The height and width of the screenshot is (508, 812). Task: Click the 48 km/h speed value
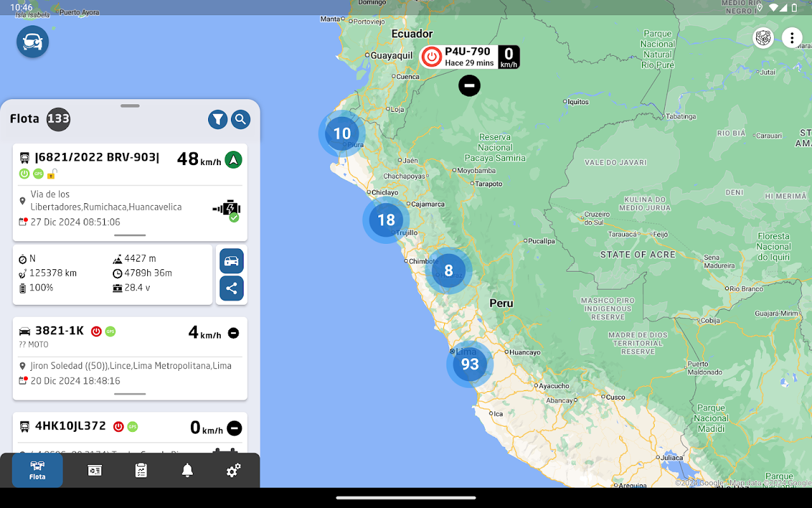tap(199, 159)
